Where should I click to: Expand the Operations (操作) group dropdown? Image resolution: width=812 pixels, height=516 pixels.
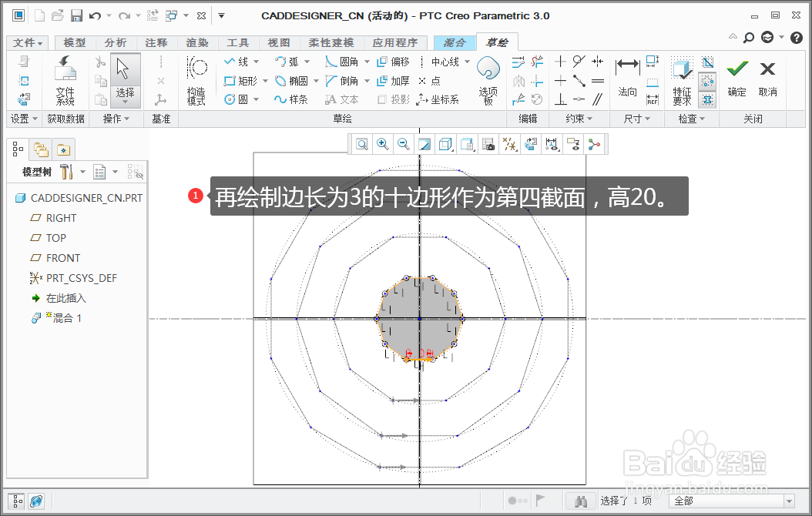116,119
